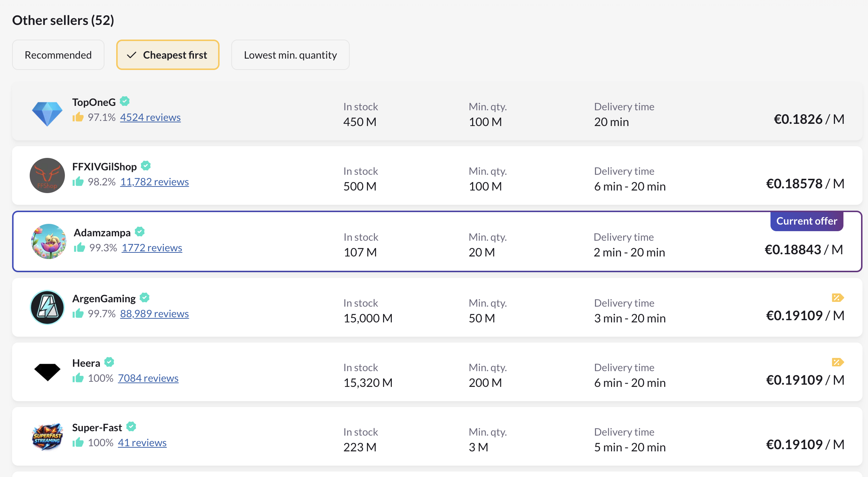
Task: Open FFXIVGilShop's 11,782 reviews link
Action: 154,182
